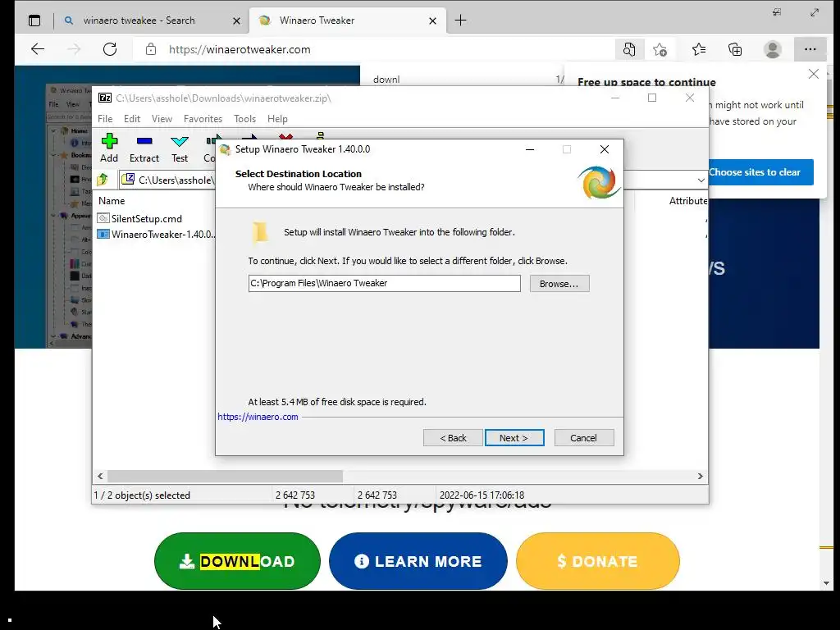840x630 pixels.
Task: Select WinaeroTweaker-1.40.0 file in 7-Zip
Action: pos(157,234)
